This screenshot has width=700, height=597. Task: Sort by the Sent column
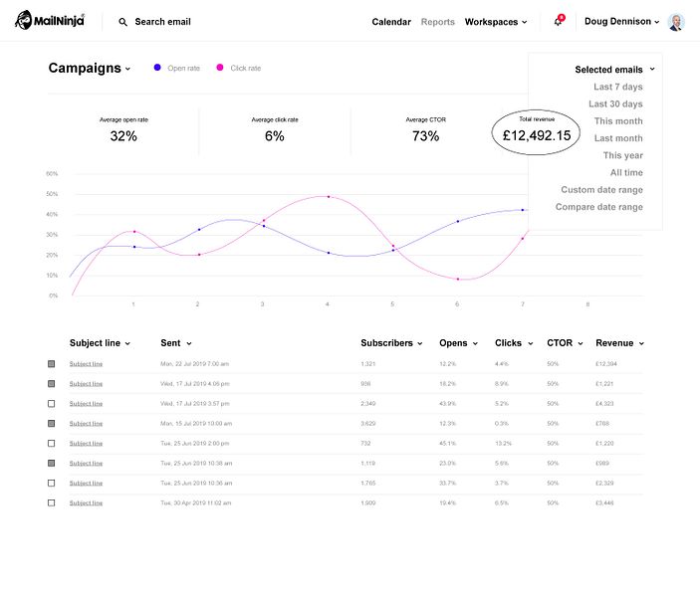coord(176,343)
